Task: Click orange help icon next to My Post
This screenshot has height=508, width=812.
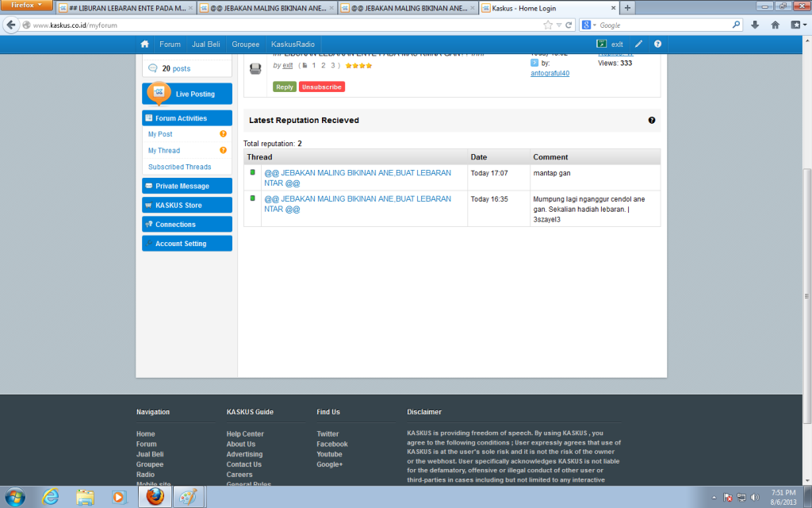Action: tap(224, 134)
